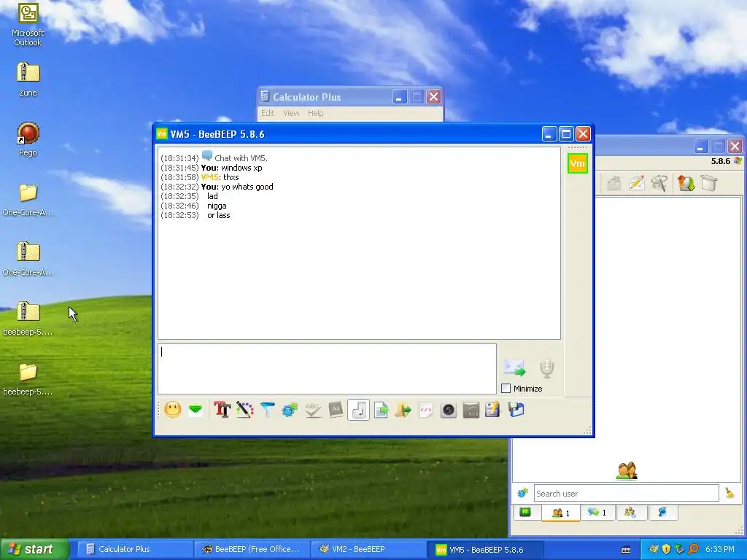
Task: Send the message with envelope arrow button
Action: (514, 367)
